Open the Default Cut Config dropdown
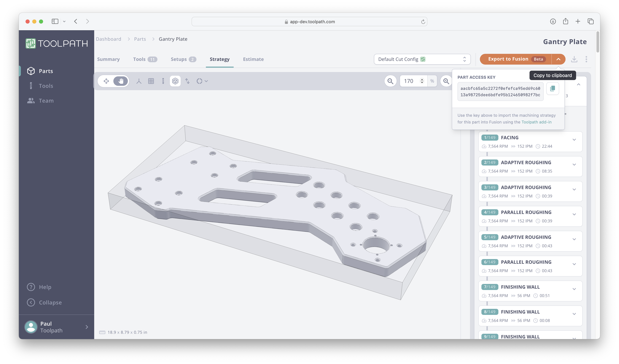This screenshot has width=619, height=364. (x=422, y=59)
